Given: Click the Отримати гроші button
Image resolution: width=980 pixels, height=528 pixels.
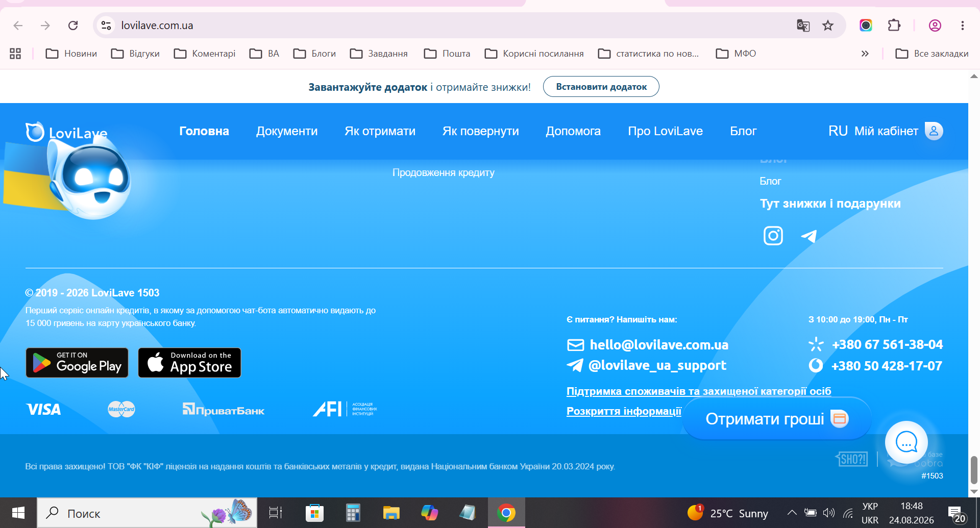Looking at the screenshot, I should tap(777, 419).
